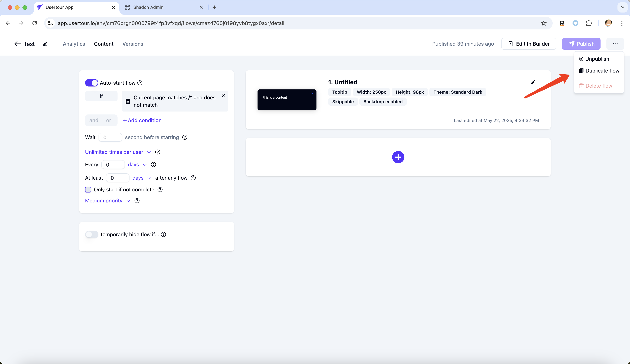Edit the flow name with pencil icon
630x364 pixels.
[45, 44]
